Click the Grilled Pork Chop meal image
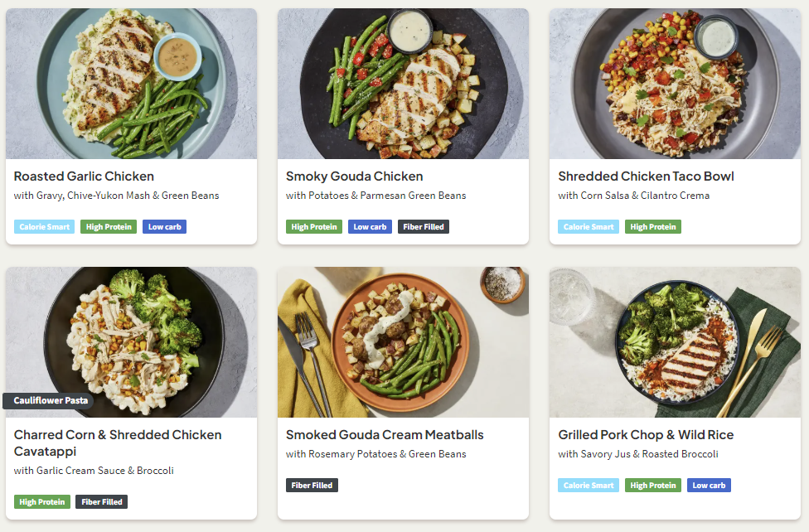This screenshot has width=809, height=532. pyautogui.click(x=675, y=341)
